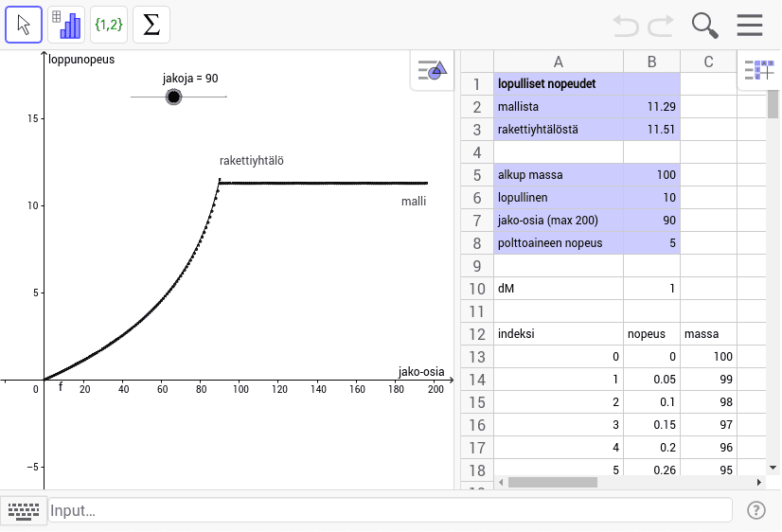Click the scroll left arrow of spreadsheet
Viewport: 782px width, 532px height.
[501, 482]
